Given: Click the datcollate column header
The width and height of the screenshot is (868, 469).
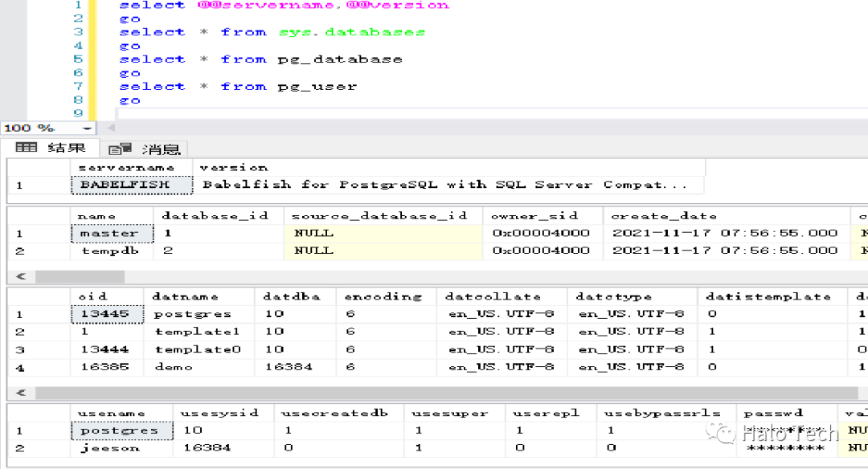Looking at the screenshot, I should pyautogui.click(x=502, y=296).
